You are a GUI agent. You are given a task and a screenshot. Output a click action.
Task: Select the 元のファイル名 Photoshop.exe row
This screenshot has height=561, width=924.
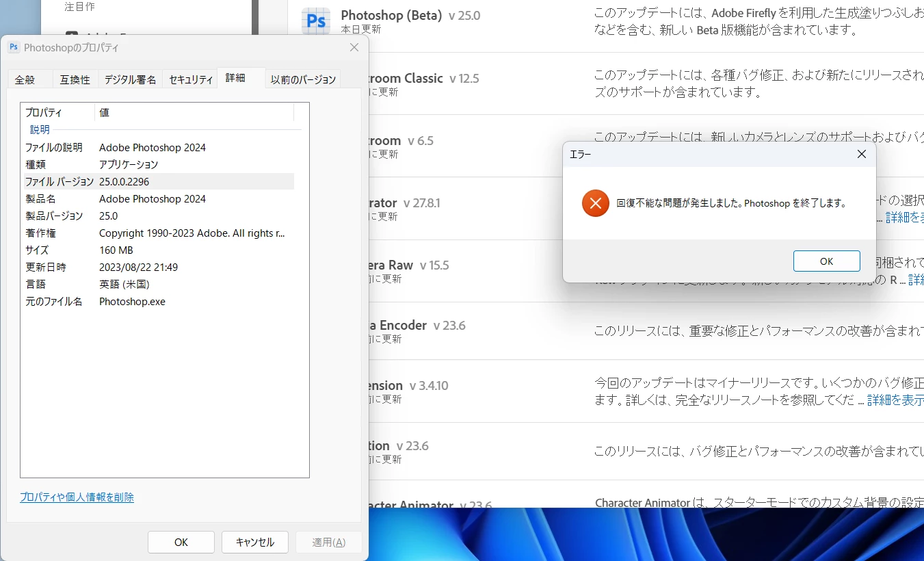158,301
